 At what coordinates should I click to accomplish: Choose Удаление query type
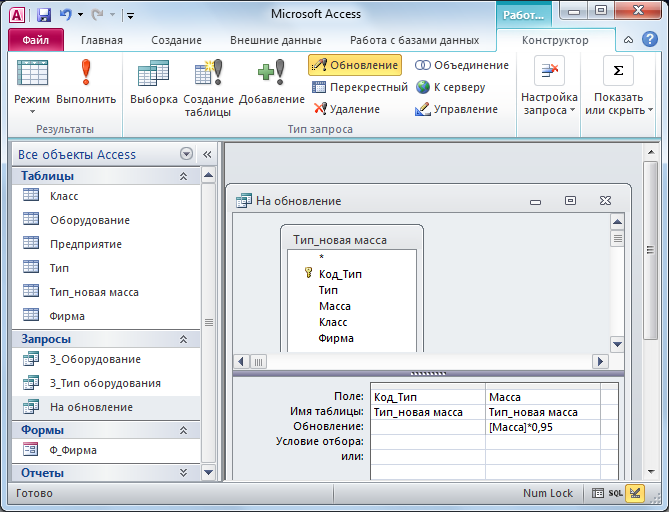click(x=346, y=109)
